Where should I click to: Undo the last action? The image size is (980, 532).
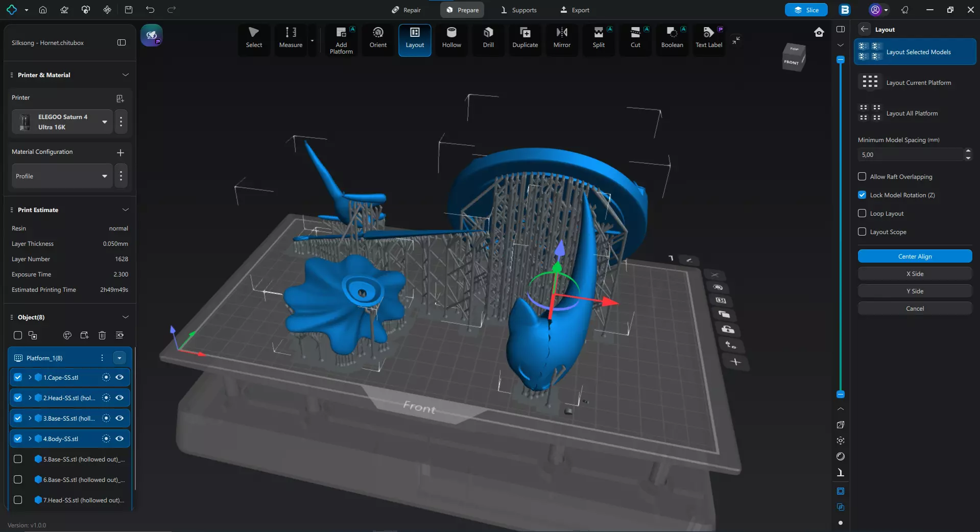(150, 10)
